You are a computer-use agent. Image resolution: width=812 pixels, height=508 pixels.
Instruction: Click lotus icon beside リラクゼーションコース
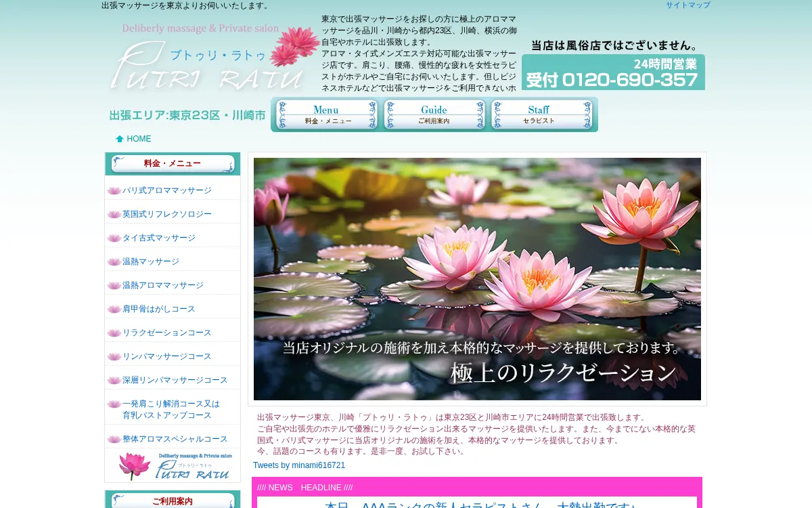(114, 333)
